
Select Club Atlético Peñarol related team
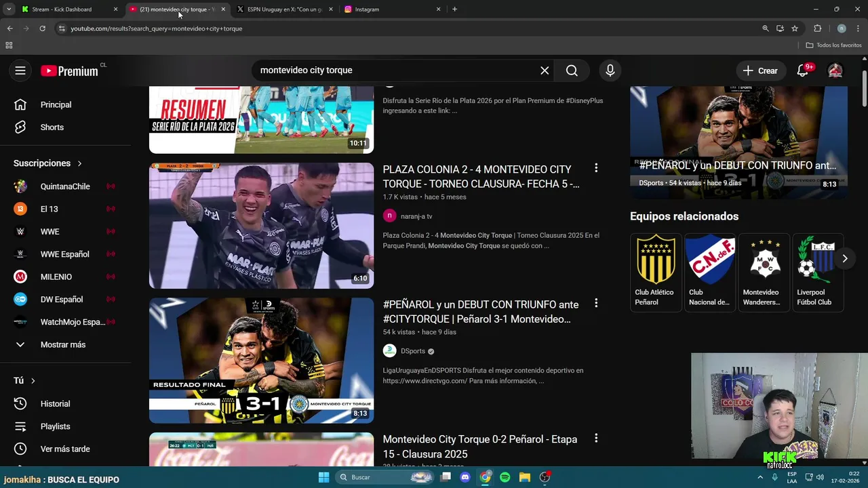pos(654,272)
